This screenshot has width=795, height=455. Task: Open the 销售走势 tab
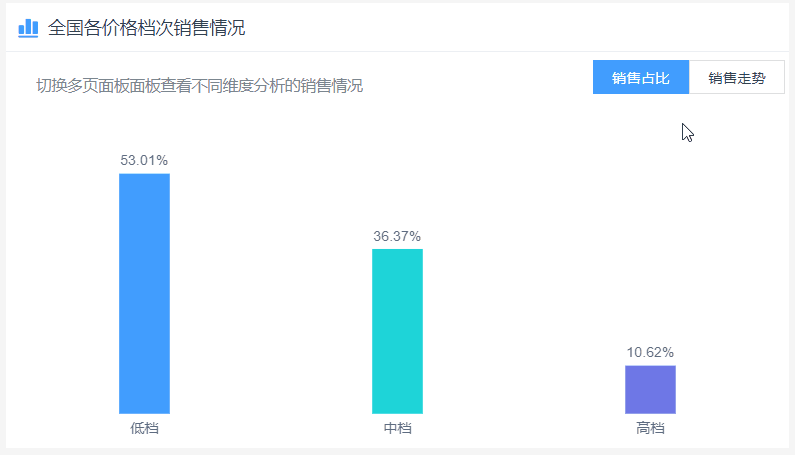click(737, 78)
